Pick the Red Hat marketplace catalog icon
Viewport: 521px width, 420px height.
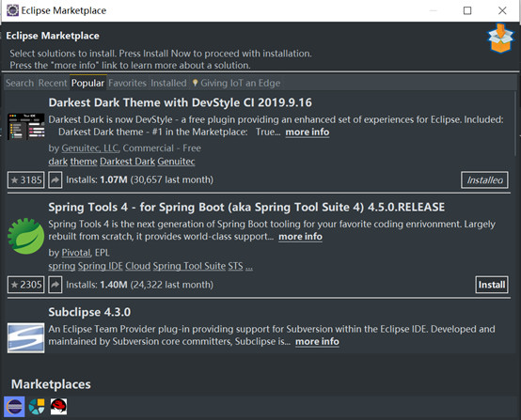point(58,407)
